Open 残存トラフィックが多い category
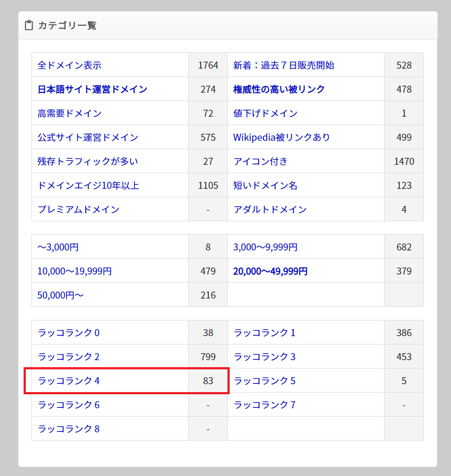 [87, 161]
